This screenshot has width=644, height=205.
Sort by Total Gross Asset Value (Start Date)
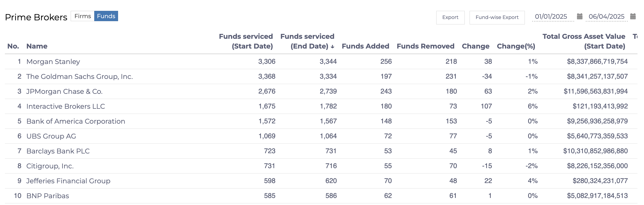[584, 41]
